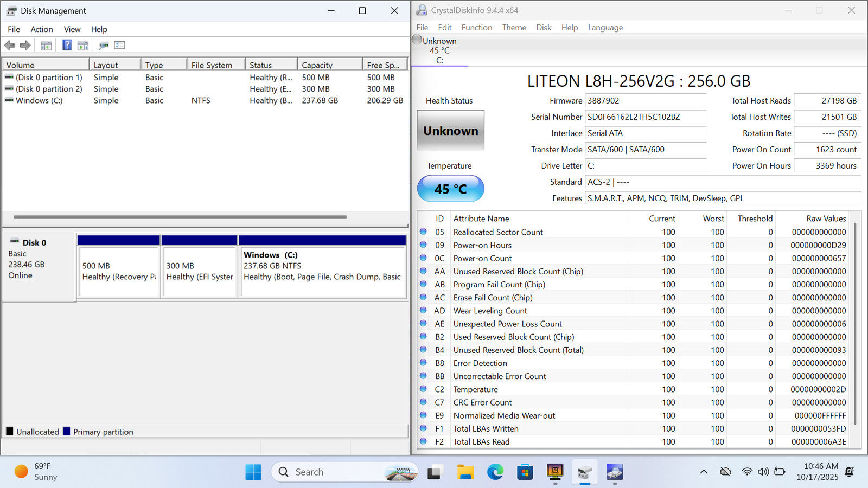The width and height of the screenshot is (868, 488).
Task: Click the blue Primary partition legend swatch
Action: (67, 432)
